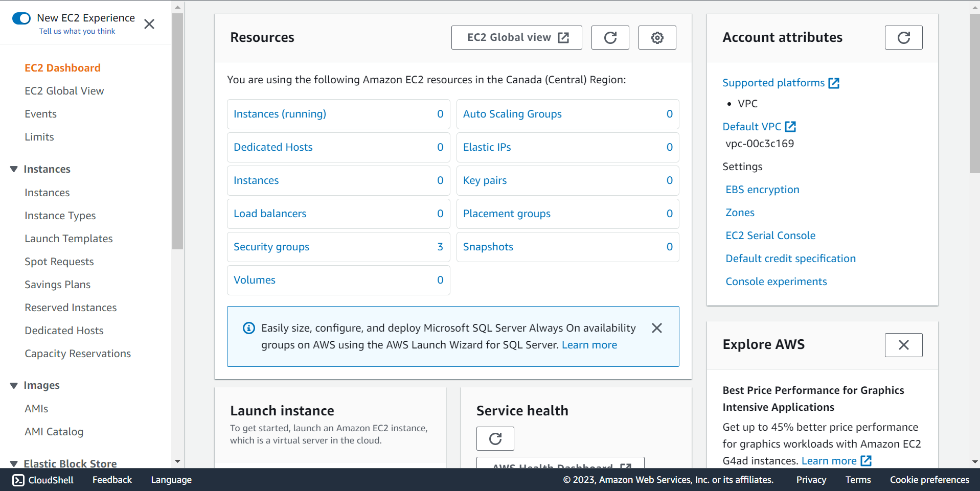Open Default credit specification
The height and width of the screenshot is (491, 980).
pos(790,259)
